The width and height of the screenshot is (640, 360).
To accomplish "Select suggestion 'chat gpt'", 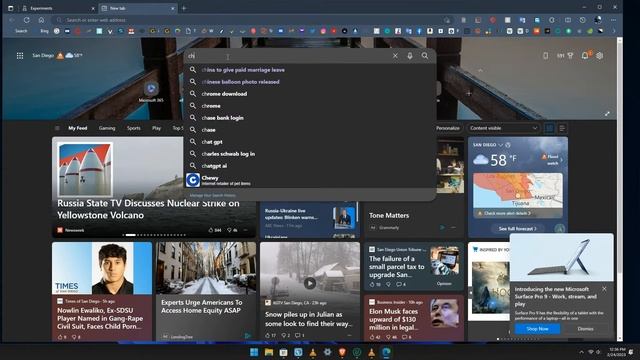I will pos(310,142).
